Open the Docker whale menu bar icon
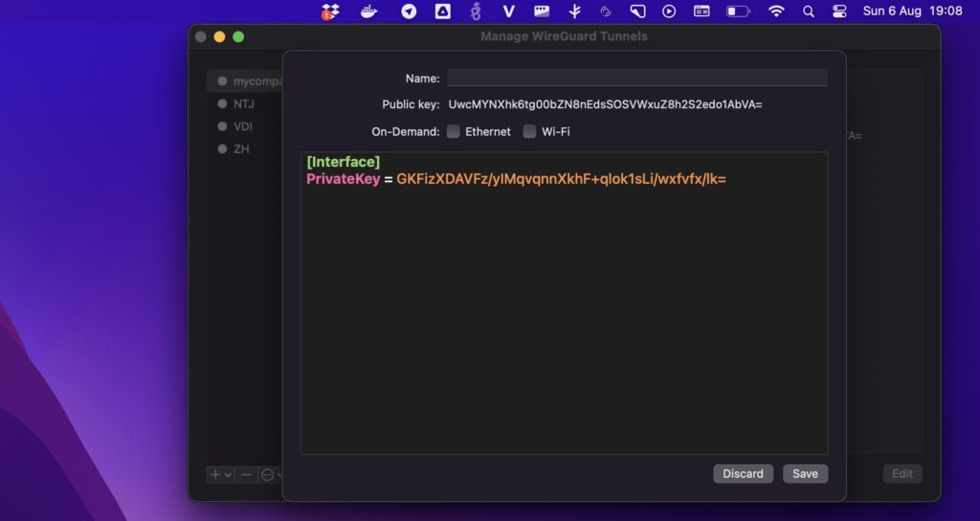Viewport: 980px width, 521px height. click(369, 11)
